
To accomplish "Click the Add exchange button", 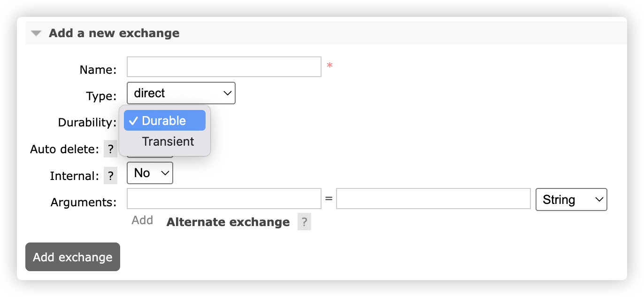I will pos(73,257).
